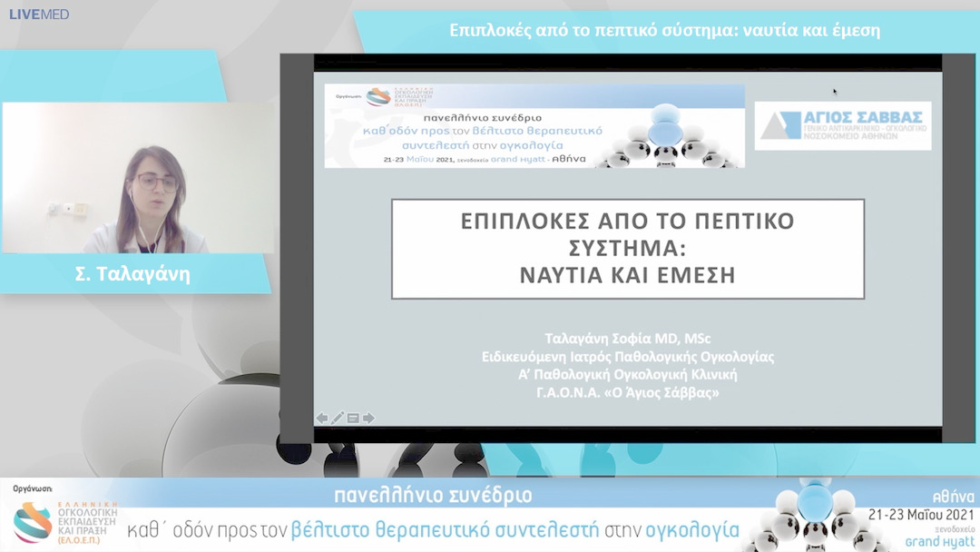Click the next-slide arrow icon
980x552 pixels.
point(368,417)
